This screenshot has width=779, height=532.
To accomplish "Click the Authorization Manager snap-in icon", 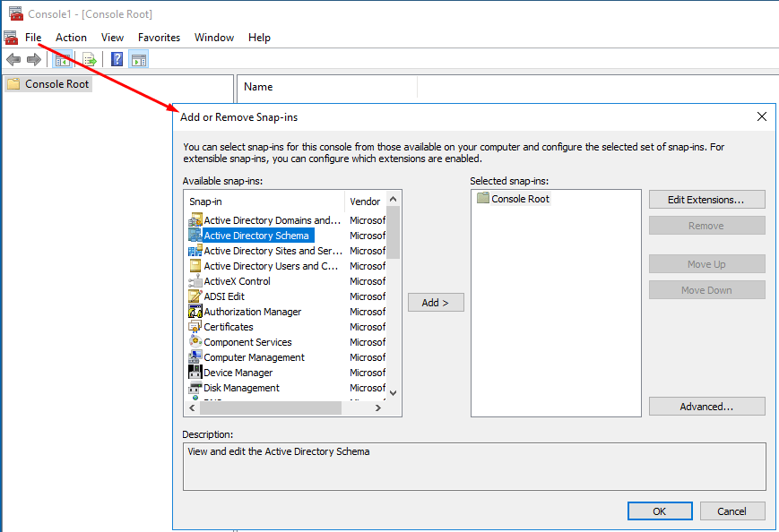I will click(195, 312).
